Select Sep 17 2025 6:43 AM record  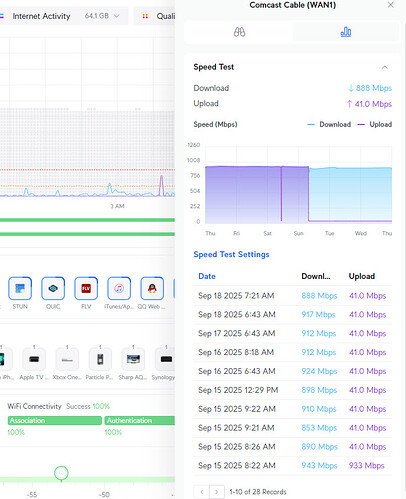292,333
